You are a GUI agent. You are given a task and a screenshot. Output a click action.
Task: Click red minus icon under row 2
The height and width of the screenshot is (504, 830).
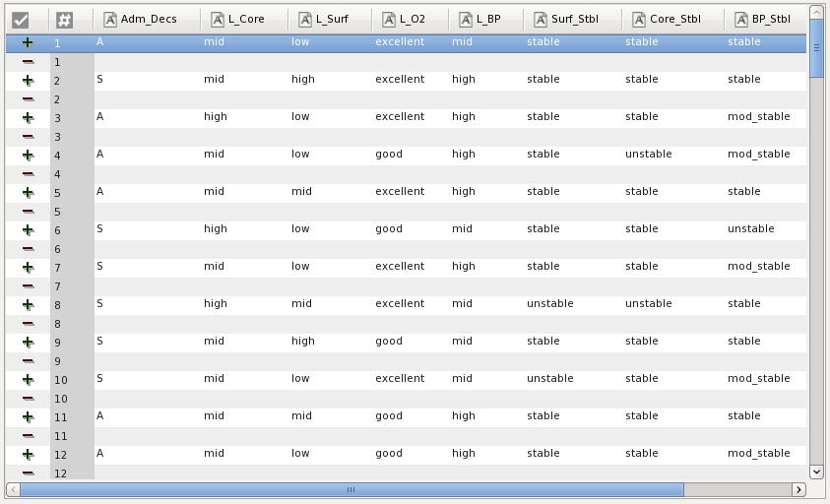(x=29, y=99)
